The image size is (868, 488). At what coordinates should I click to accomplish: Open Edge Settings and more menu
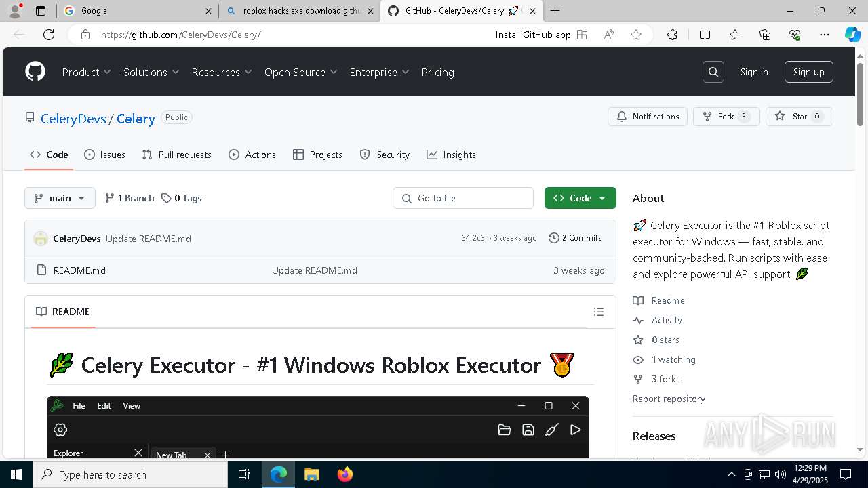(825, 35)
